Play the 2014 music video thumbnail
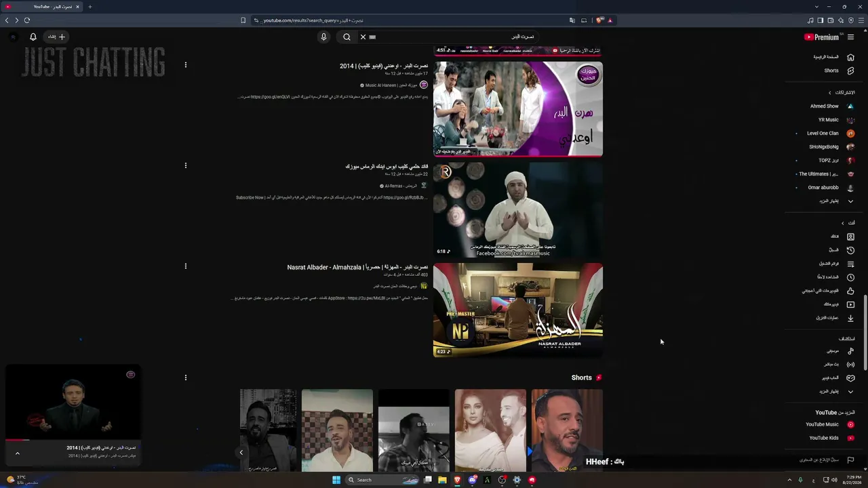Viewport: 868px width, 488px height. (518, 108)
